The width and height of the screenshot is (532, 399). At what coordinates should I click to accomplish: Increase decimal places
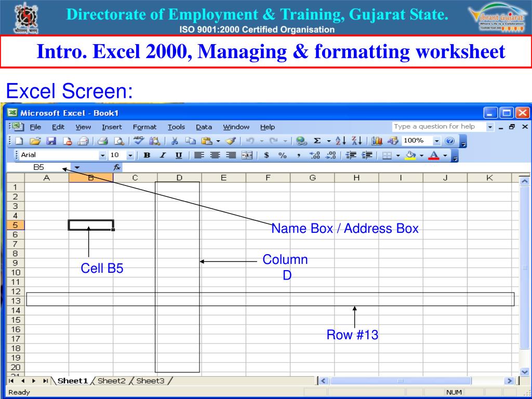point(314,155)
